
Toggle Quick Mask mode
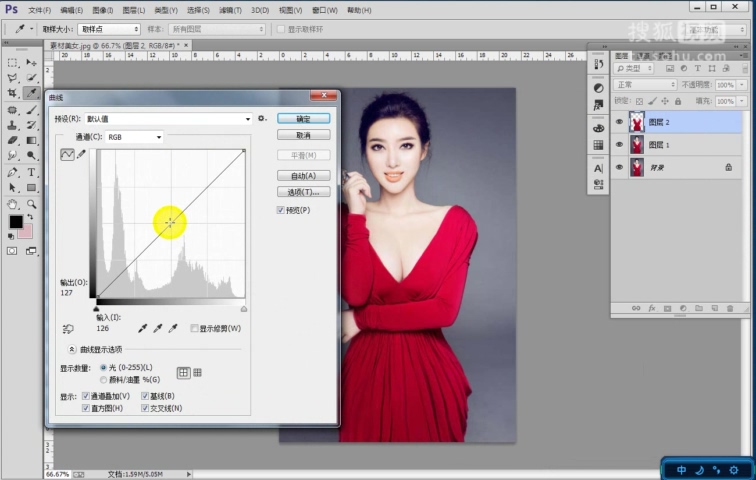coord(12,251)
